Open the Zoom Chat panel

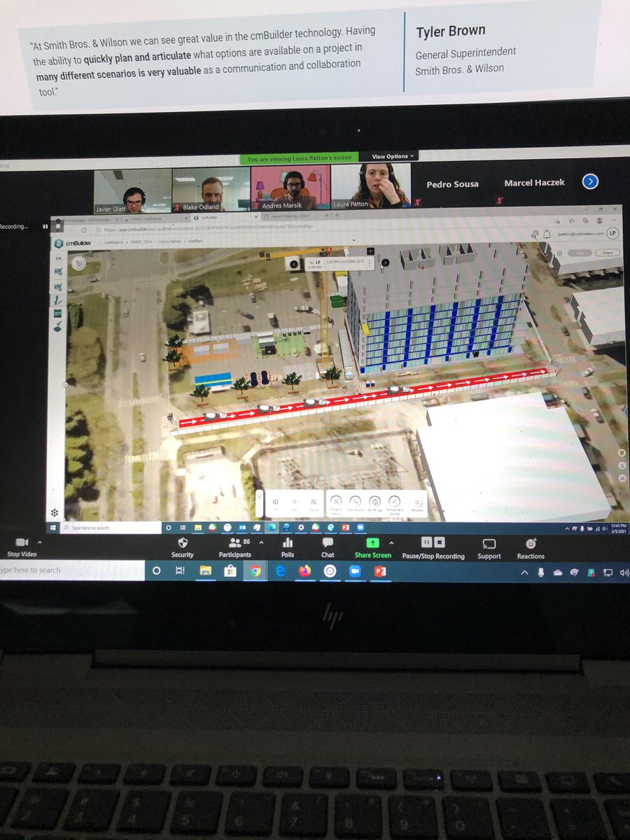point(328,547)
